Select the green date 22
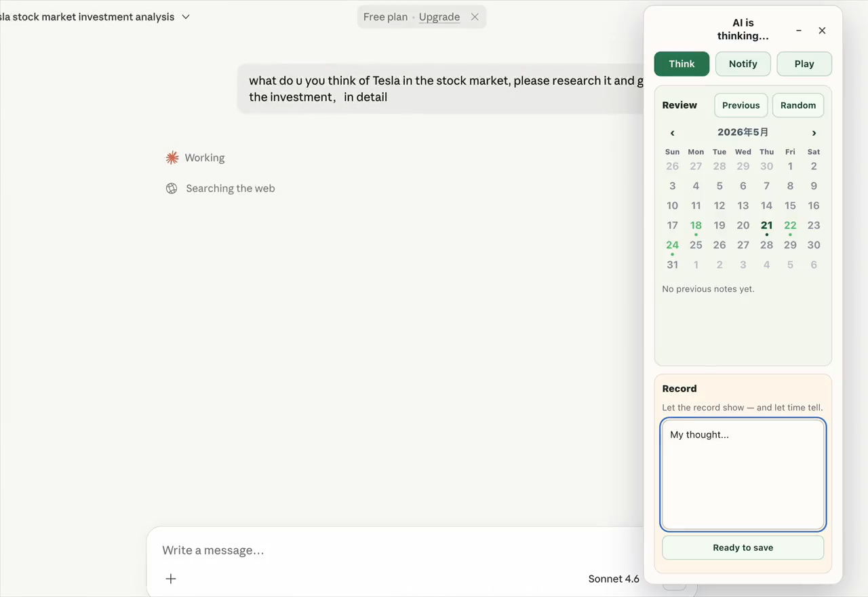The width and height of the screenshot is (868, 597). tap(790, 225)
